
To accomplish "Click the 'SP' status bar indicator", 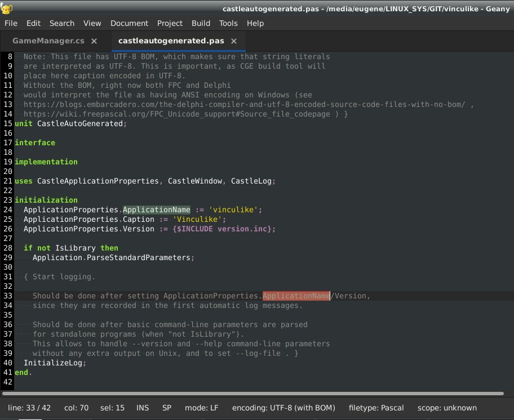I will click(167, 408).
